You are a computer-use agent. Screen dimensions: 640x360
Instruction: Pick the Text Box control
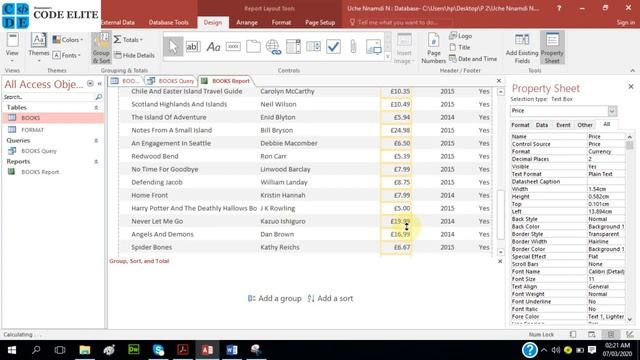(193, 47)
